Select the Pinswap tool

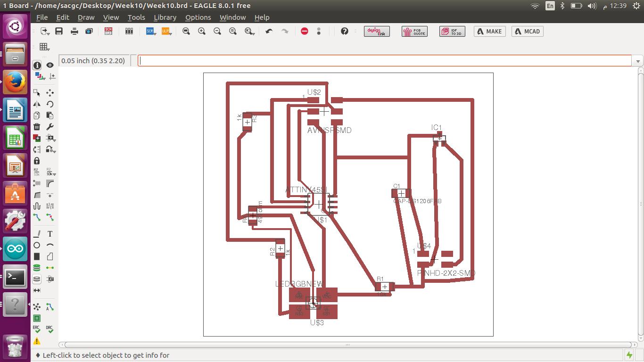pyautogui.click(x=37, y=149)
